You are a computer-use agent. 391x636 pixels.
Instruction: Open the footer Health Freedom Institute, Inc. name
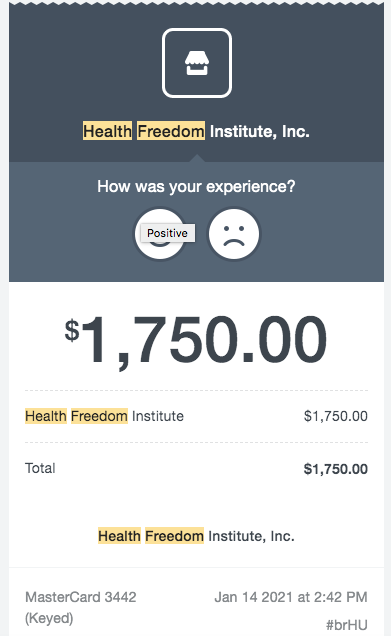(x=196, y=536)
